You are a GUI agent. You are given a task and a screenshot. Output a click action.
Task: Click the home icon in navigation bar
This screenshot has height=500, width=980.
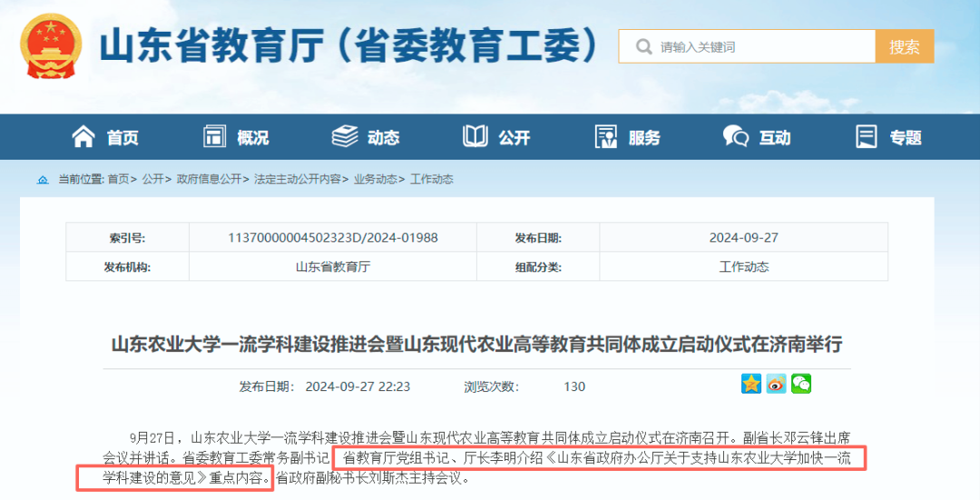[83, 136]
